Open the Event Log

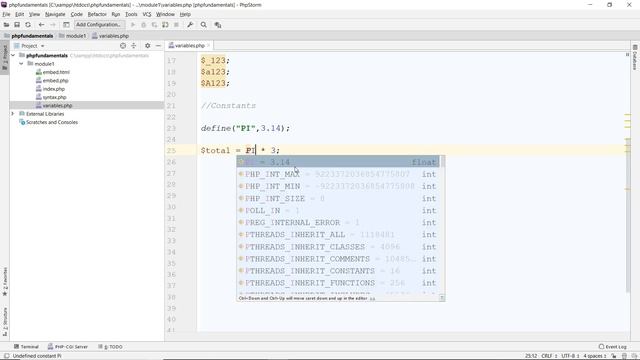tap(612, 347)
